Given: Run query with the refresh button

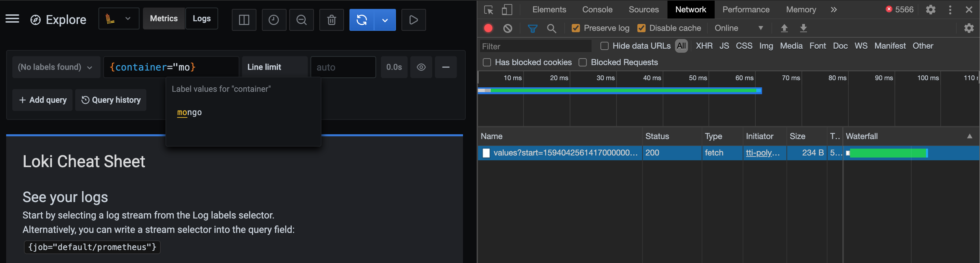Looking at the screenshot, I should point(362,20).
